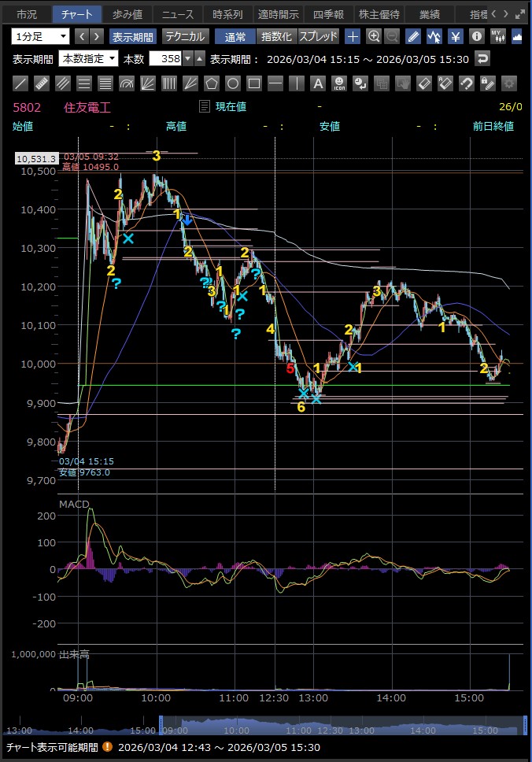Click the zoom in magnifier icon
Viewport: 532px width, 762px height.
click(x=374, y=36)
